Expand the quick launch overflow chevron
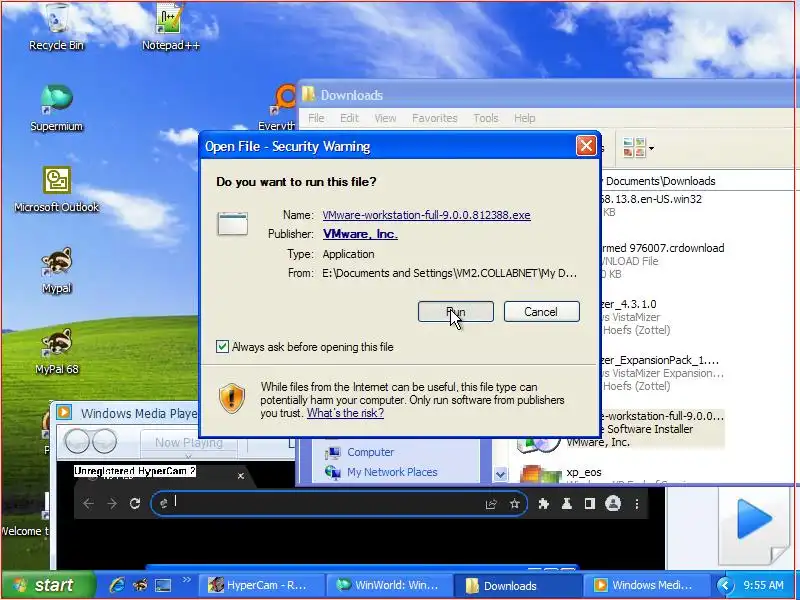 coord(186,580)
